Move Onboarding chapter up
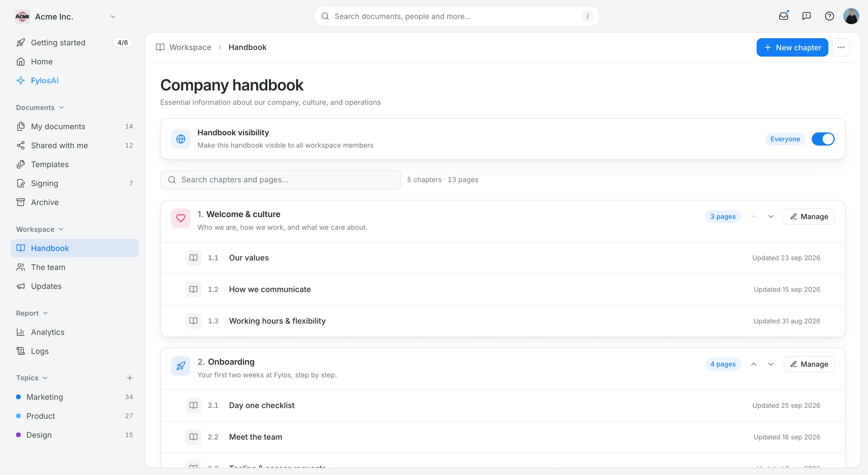Screen dimensions: 868x475 tap(754, 364)
